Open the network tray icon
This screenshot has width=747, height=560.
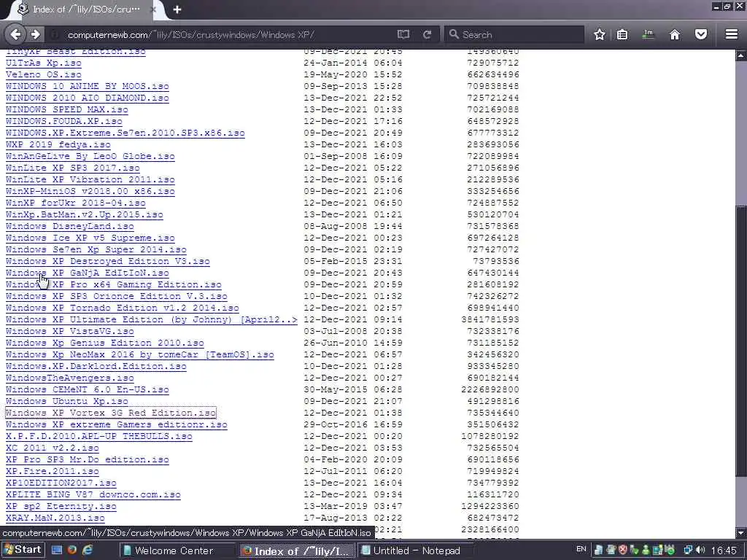[x=689, y=550]
